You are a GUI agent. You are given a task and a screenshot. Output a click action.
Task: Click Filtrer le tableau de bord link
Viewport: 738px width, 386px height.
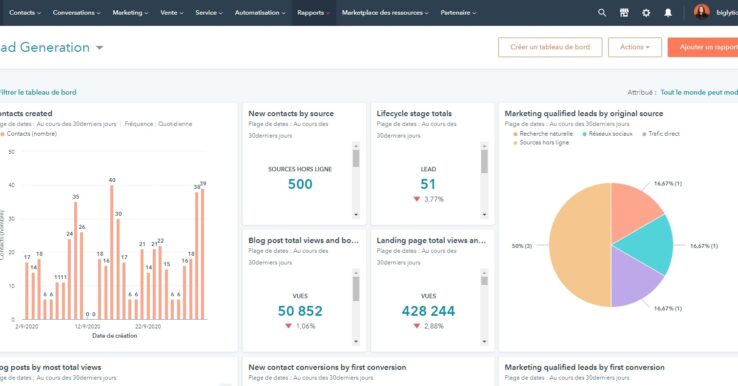[37, 92]
